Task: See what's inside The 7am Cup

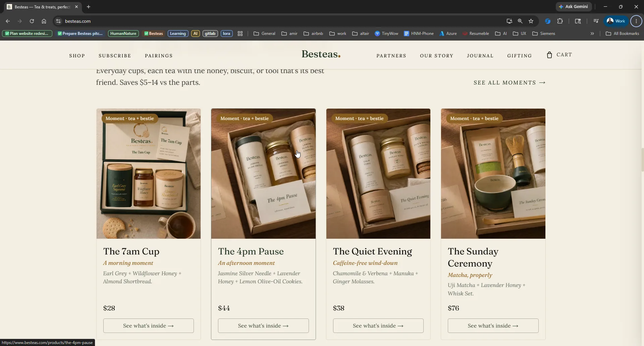Action: click(149, 326)
